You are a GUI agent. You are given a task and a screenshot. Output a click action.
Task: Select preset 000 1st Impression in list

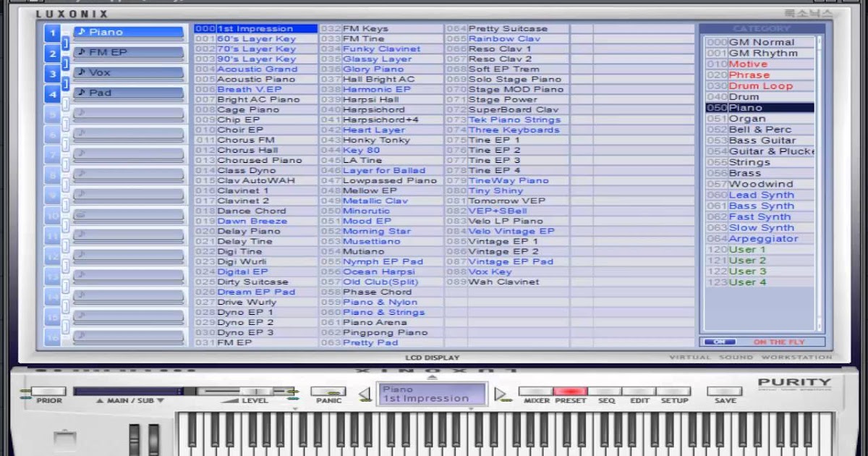point(256,28)
